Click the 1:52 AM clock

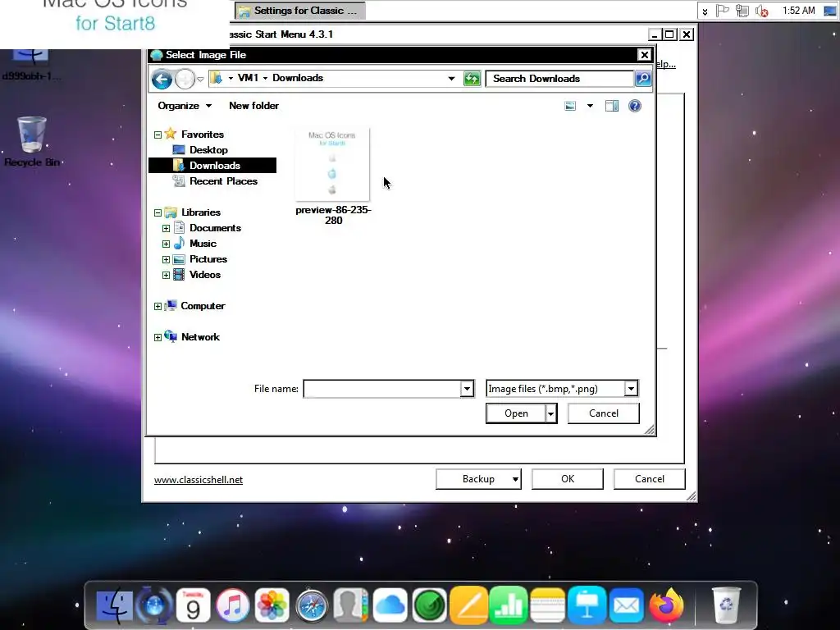798,10
